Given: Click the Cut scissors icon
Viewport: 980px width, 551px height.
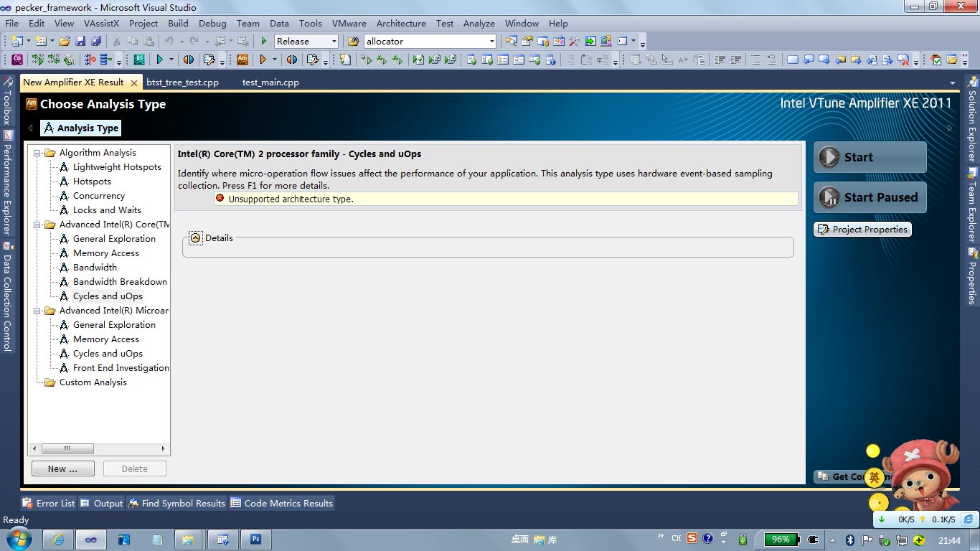Looking at the screenshot, I should tap(116, 41).
